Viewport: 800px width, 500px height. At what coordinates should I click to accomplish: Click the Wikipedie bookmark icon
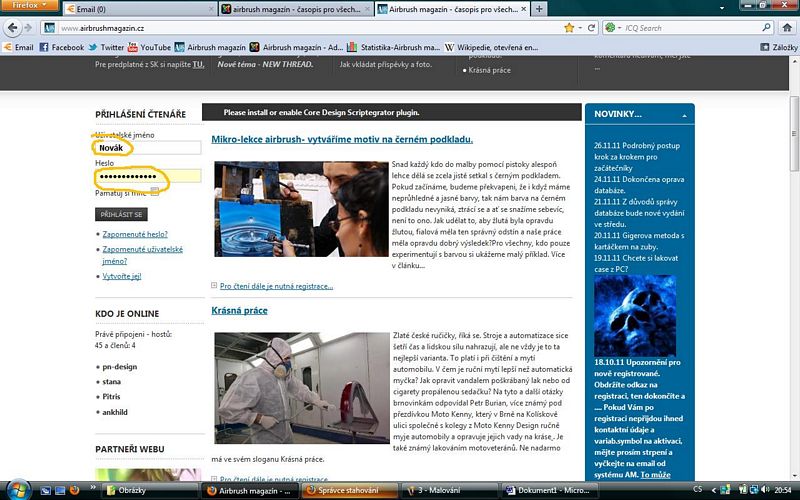coord(449,47)
